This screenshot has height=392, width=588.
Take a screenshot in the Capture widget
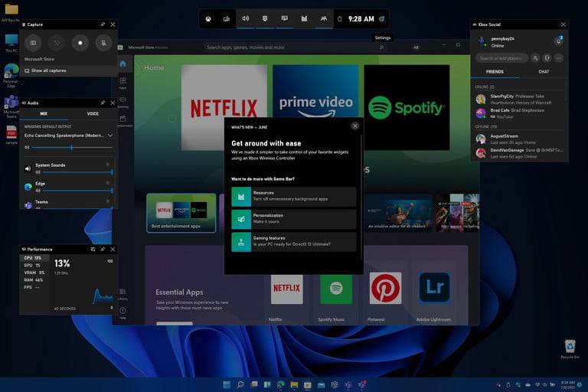tap(32, 43)
